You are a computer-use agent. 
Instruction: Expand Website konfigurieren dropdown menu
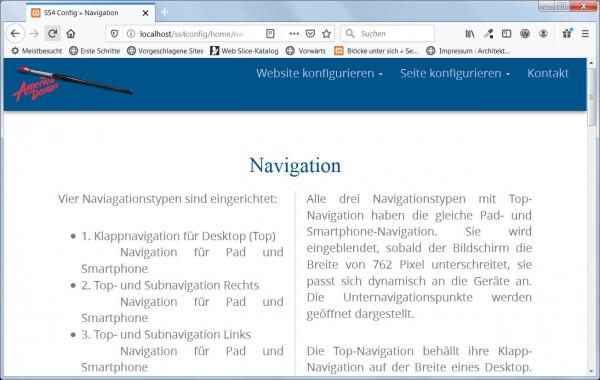click(320, 73)
